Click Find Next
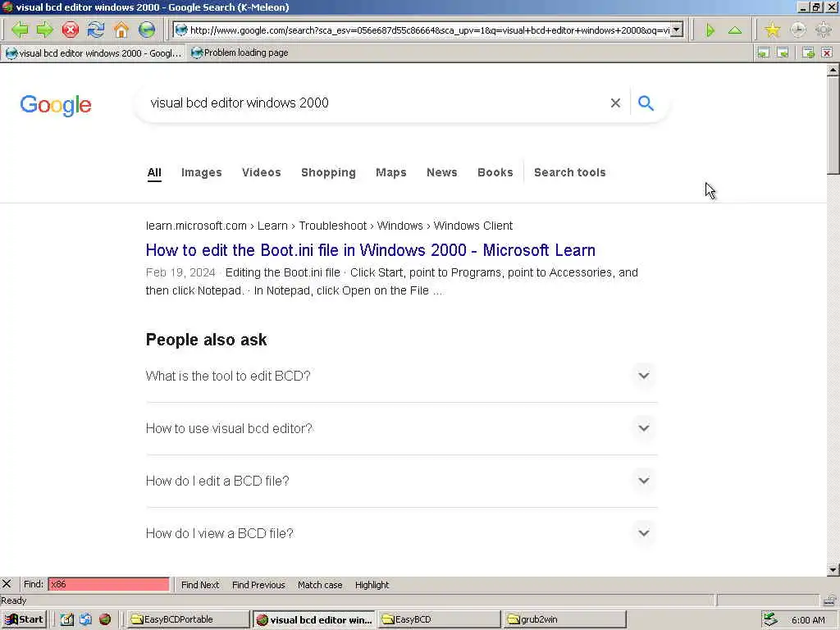Screen dimensions: 840x630 click(200, 585)
